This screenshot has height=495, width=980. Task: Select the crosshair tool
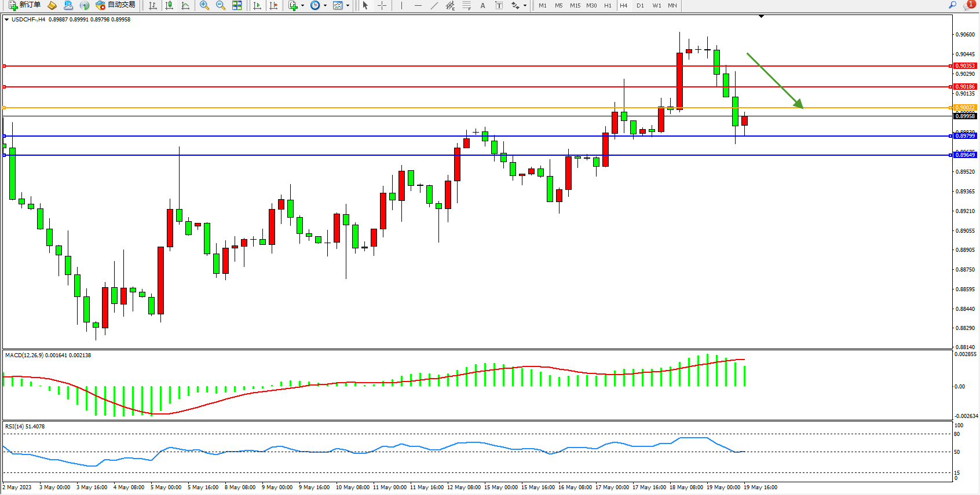click(382, 5)
